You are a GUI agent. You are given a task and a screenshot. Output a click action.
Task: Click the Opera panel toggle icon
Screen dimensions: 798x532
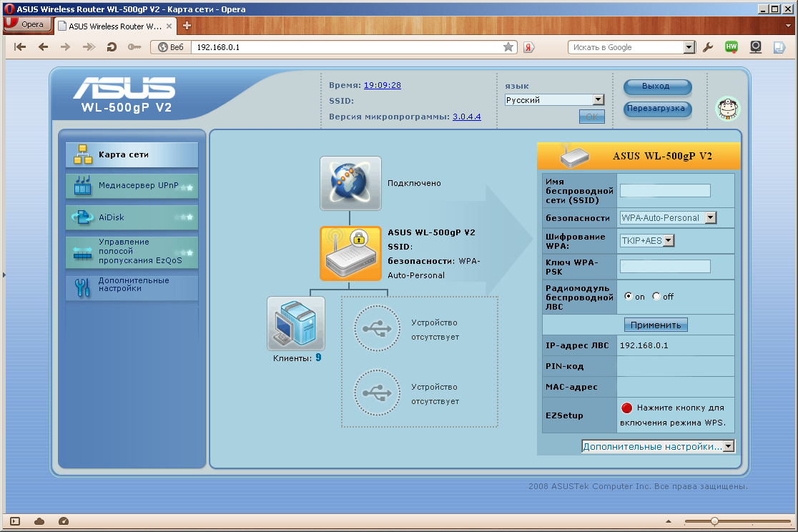click(15, 521)
